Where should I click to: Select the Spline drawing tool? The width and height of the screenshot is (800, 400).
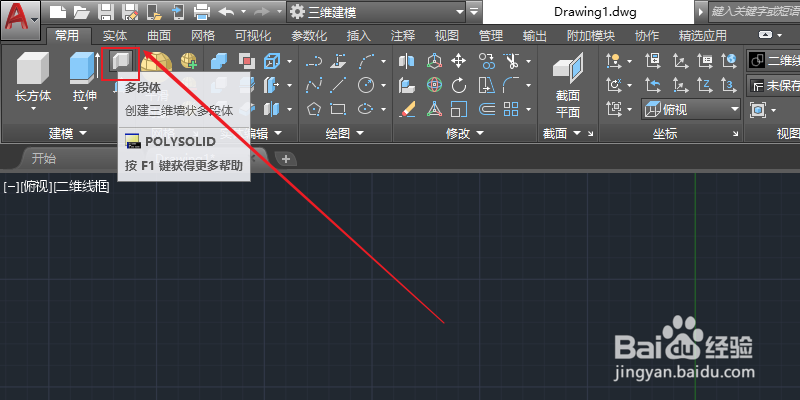(x=314, y=85)
